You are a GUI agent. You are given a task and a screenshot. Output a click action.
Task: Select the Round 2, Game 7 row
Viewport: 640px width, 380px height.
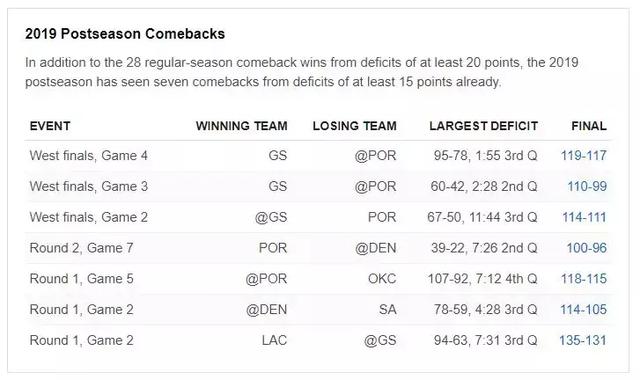[x=316, y=248]
